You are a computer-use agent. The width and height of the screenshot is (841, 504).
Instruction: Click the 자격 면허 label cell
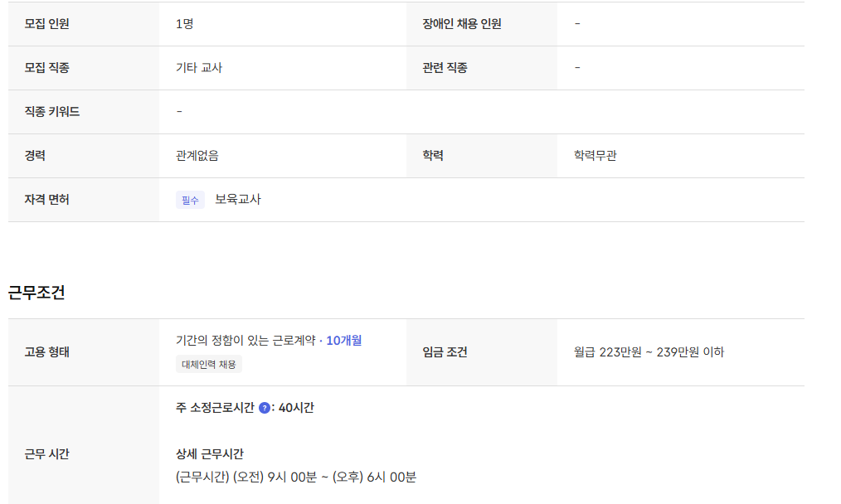point(47,200)
